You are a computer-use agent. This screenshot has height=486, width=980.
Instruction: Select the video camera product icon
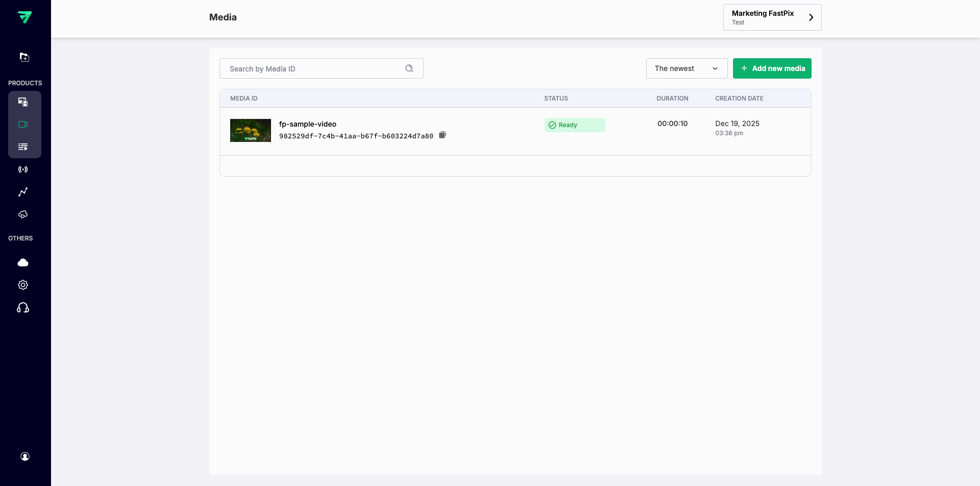tap(23, 124)
